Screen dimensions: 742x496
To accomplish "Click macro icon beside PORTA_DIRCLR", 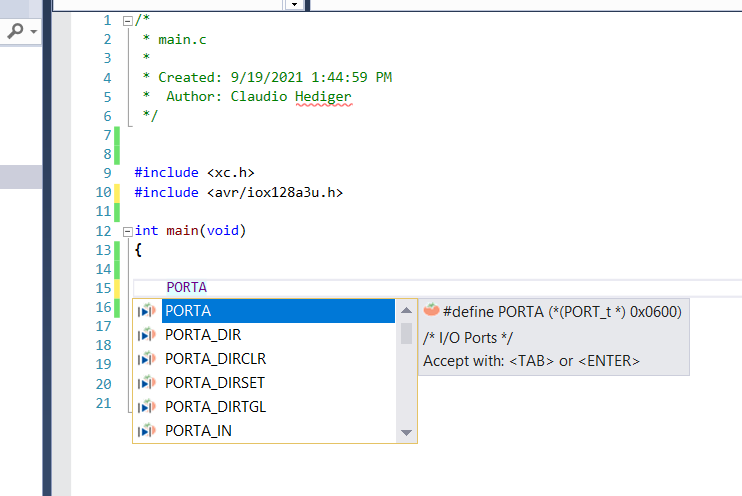I will pos(147,359).
